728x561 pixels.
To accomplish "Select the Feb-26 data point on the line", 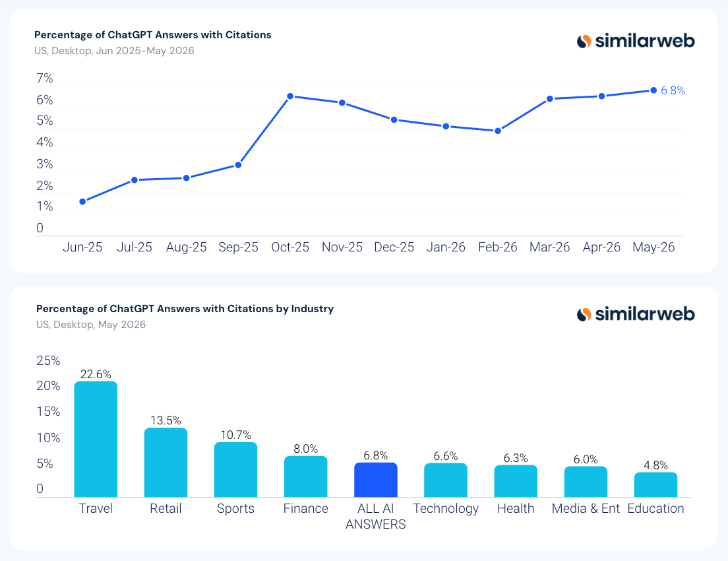I will [498, 131].
